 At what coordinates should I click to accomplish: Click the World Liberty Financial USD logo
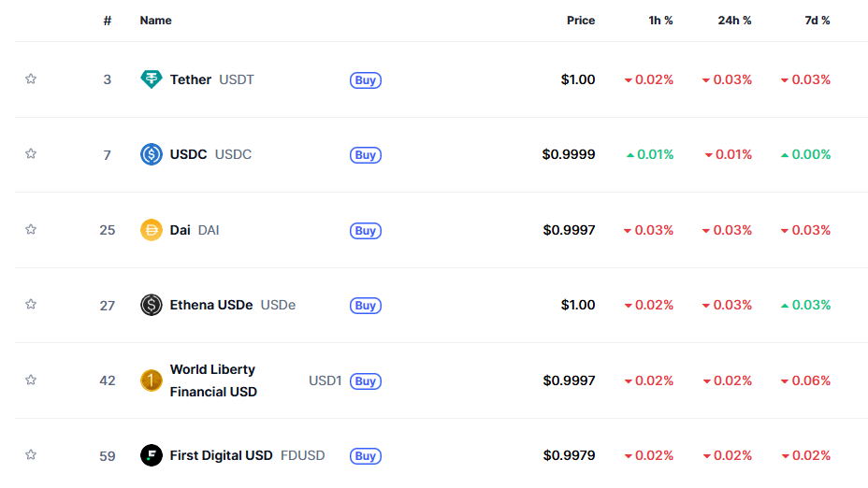pyautogui.click(x=152, y=380)
